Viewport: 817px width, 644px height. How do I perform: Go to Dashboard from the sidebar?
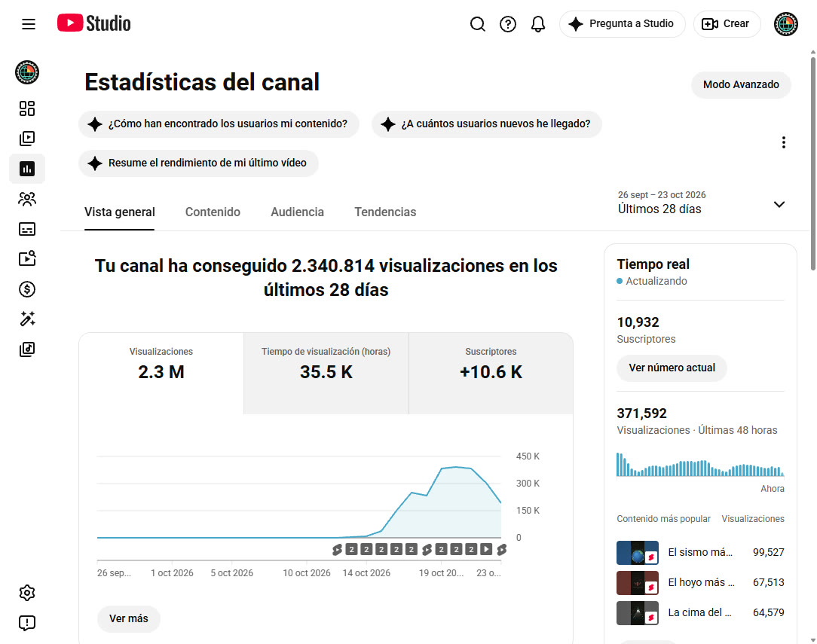click(x=27, y=108)
